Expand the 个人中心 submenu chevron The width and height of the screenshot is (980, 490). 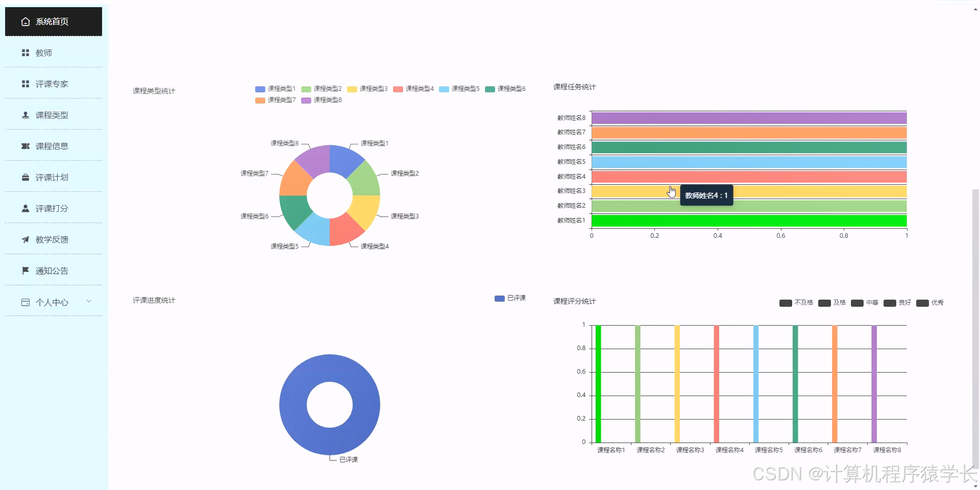89,301
